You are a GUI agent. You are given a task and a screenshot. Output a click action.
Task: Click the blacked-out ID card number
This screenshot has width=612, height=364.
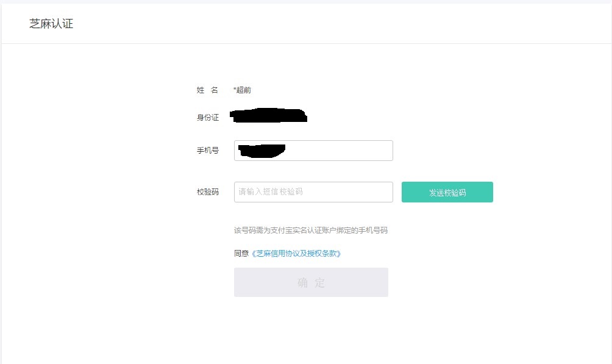pyautogui.click(x=268, y=115)
